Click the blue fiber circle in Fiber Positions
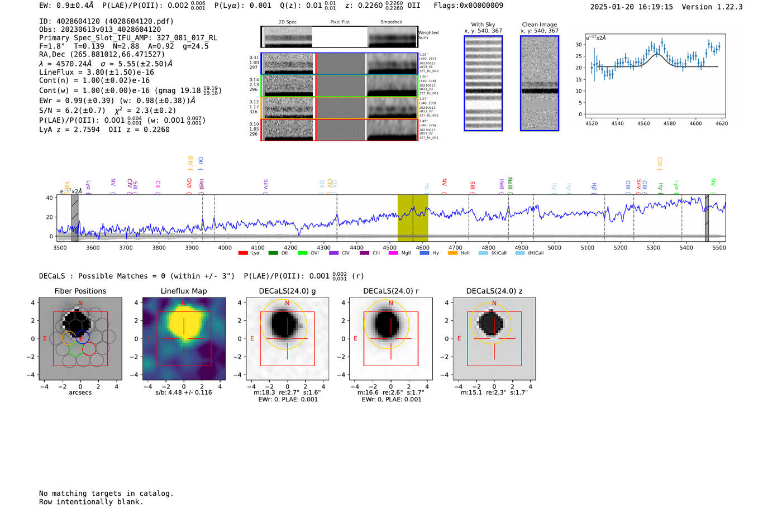This screenshot has height=532, width=782. [x=83, y=337]
